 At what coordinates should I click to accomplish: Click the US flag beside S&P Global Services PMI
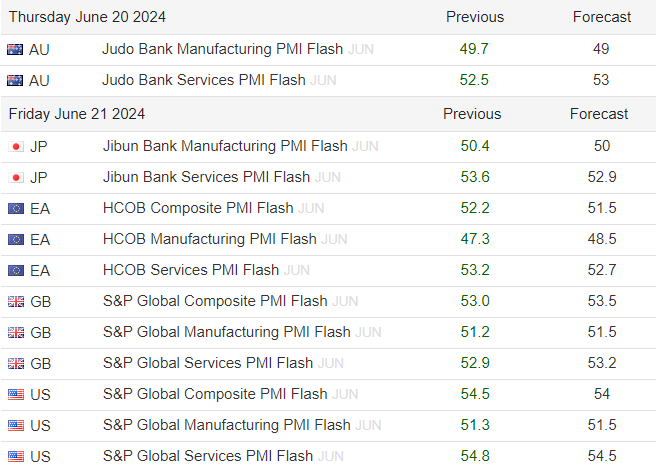(x=16, y=456)
